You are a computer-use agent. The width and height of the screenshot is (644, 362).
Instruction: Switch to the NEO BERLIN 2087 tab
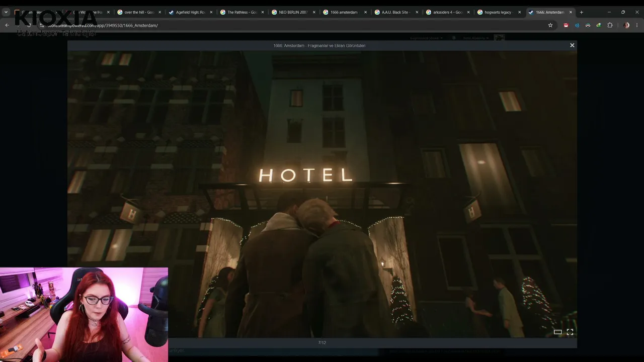tap(293, 12)
